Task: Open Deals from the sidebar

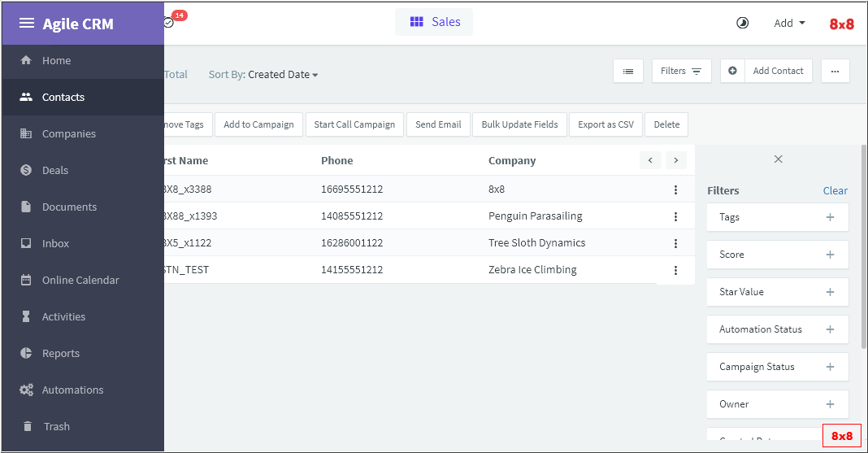Action: [x=83, y=170]
